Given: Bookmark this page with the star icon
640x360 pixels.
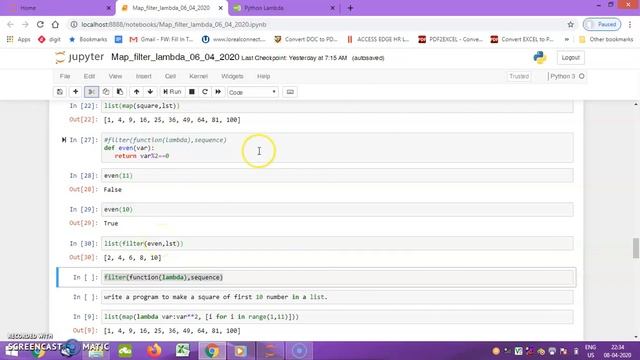Looking at the screenshot, I should 570,24.
